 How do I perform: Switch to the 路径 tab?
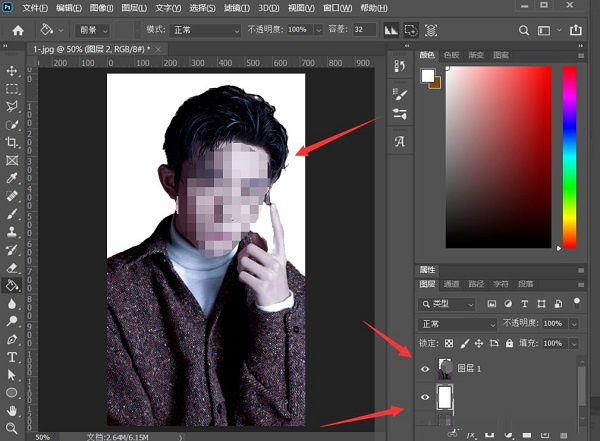(x=476, y=284)
